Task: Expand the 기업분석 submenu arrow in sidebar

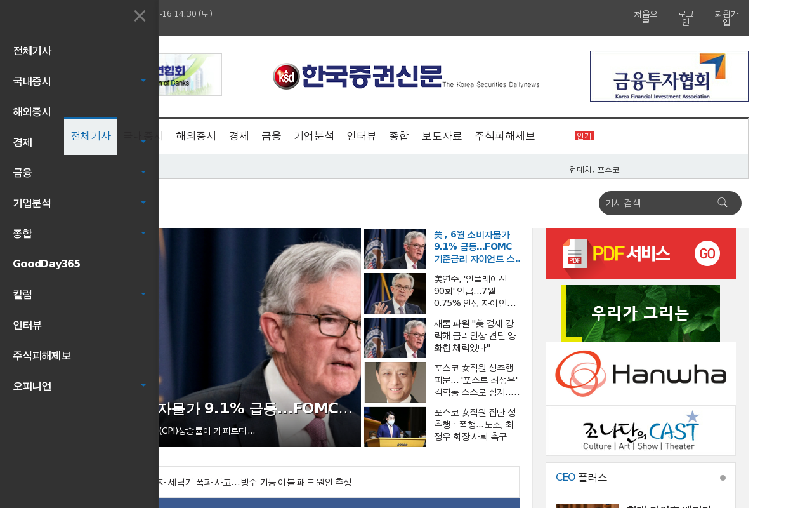Action: pyautogui.click(x=143, y=203)
